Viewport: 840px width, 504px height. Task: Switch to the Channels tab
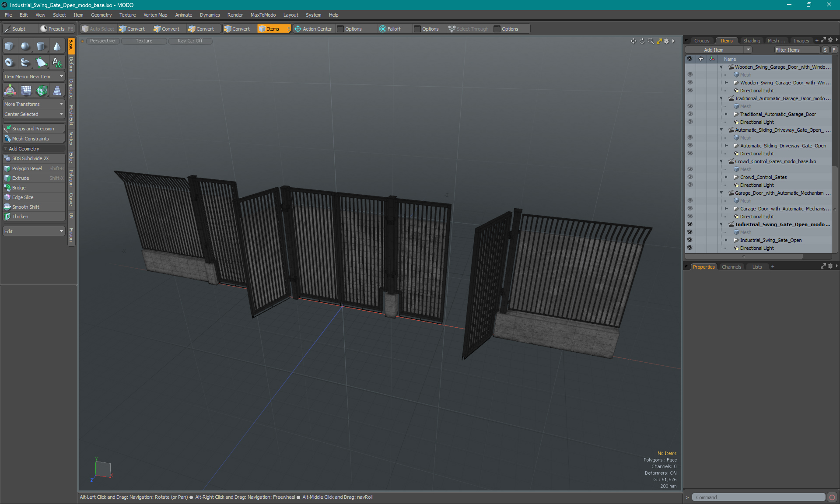[x=731, y=267]
